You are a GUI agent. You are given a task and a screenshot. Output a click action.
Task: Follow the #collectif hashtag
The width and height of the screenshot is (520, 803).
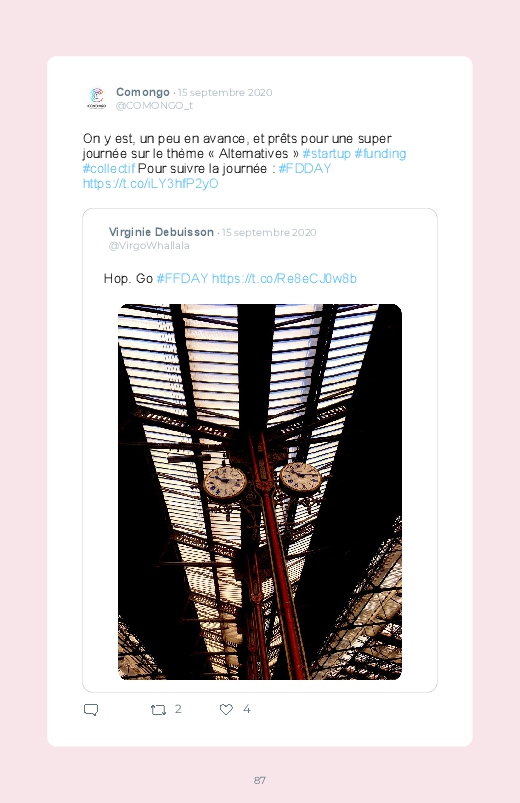pos(109,168)
